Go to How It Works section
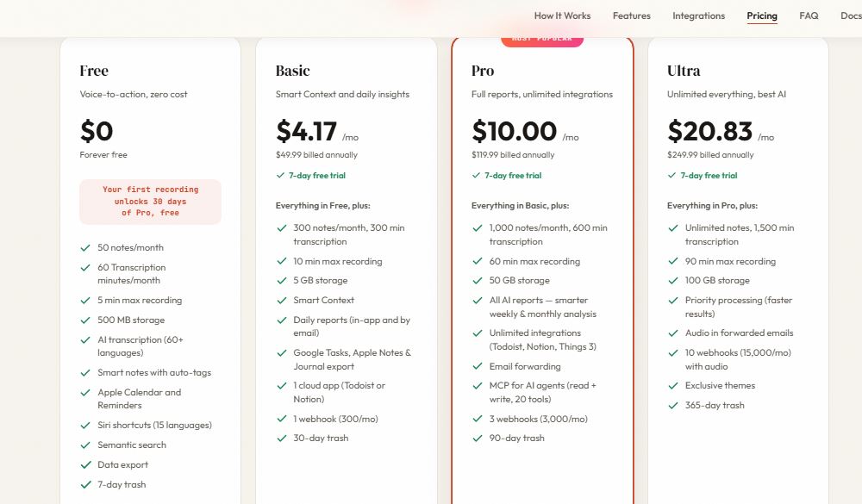This screenshot has width=862, height=504. [562, 16]
